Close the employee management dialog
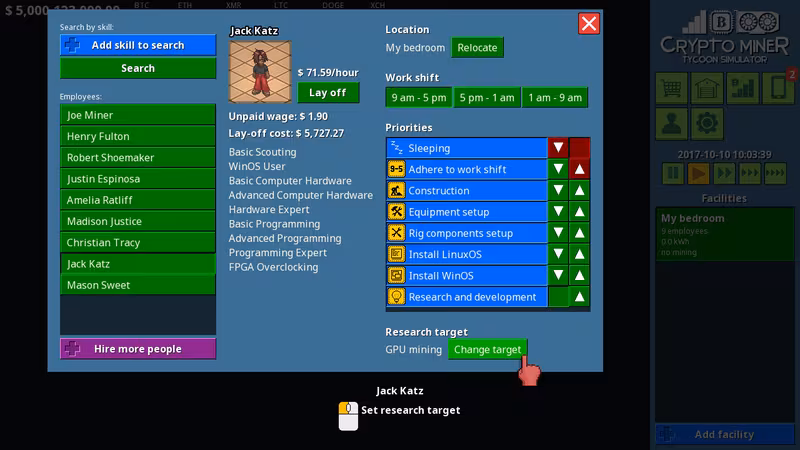The width and height of the screenshot is (800, 450). [589, 23]
